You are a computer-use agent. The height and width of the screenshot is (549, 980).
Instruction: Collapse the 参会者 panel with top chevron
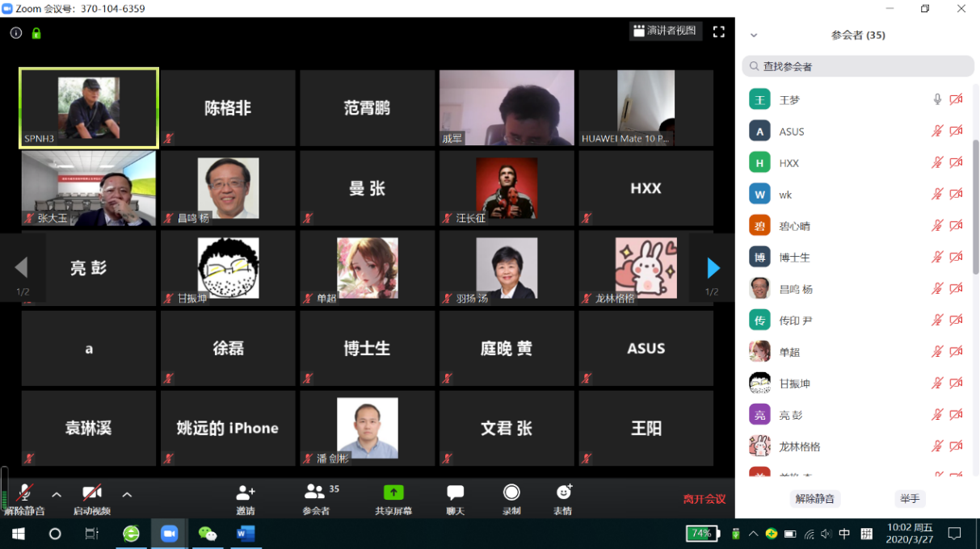coord(753,35)
